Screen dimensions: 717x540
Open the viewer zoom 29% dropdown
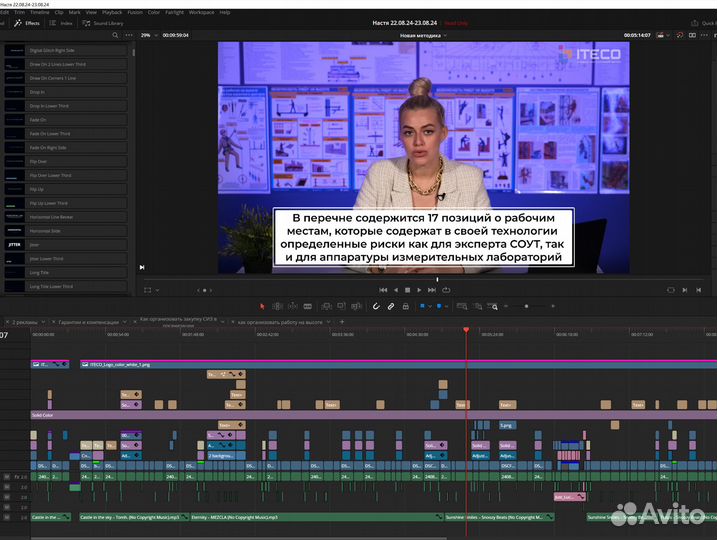pos(148,35)
